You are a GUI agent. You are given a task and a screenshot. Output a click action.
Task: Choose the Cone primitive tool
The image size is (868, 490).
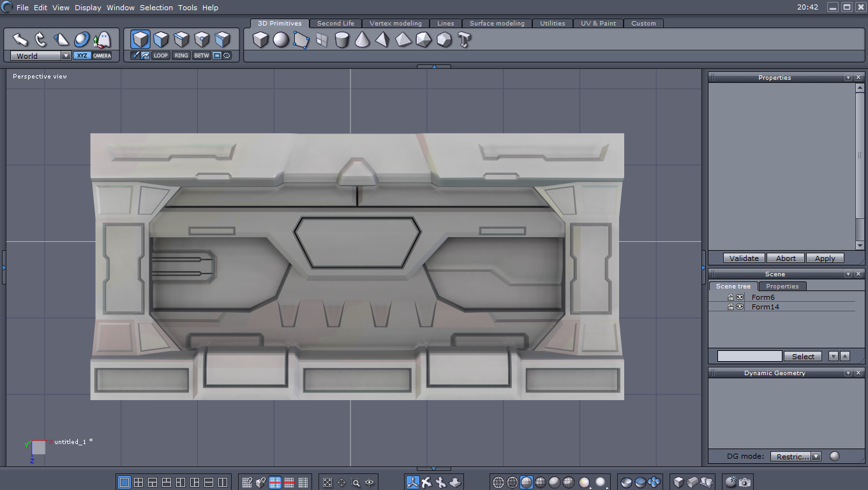click(362, 40)
